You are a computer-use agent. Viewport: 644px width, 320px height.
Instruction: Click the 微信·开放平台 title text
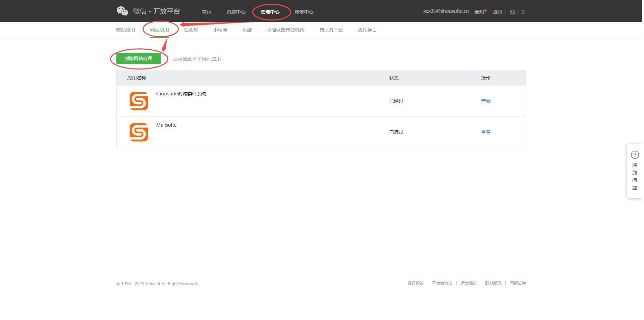pos(157,11)
